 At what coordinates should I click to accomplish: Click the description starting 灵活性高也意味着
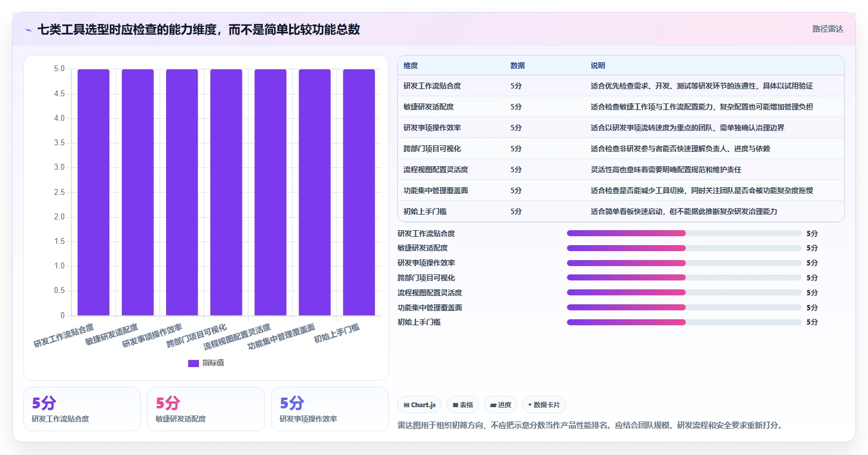coord(666,170)
